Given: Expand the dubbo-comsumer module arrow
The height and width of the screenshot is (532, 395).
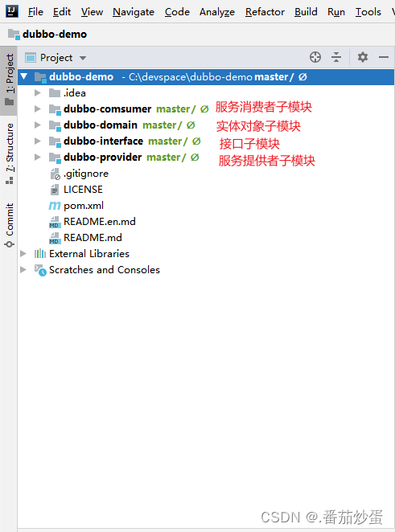Looking at the screenshot, I should (x=38, y=109).
